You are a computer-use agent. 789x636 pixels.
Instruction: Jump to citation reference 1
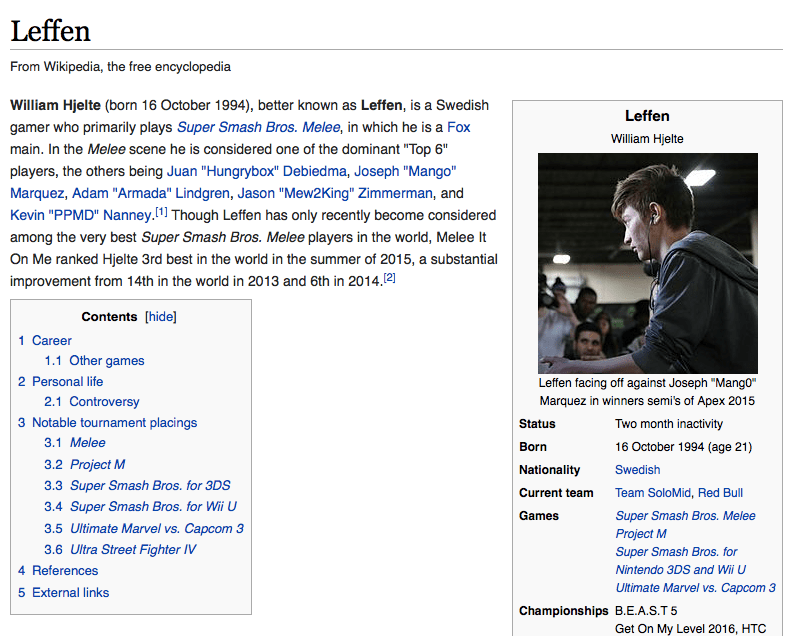point(160,212)
